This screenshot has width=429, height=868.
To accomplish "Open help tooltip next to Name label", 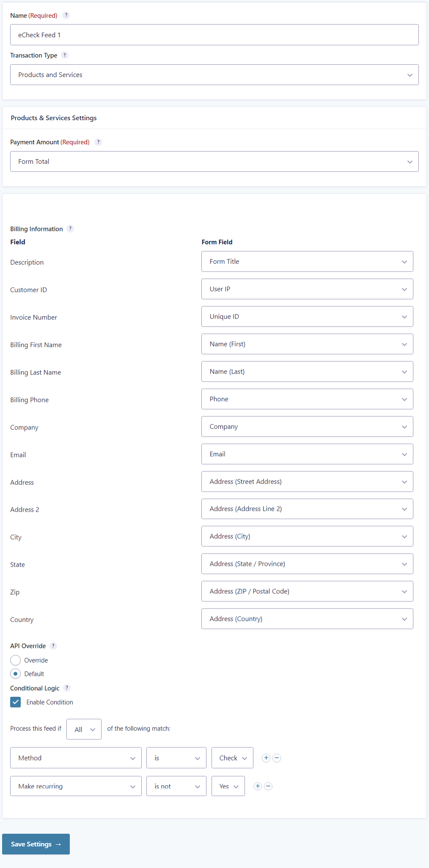I will pos(66,15).
